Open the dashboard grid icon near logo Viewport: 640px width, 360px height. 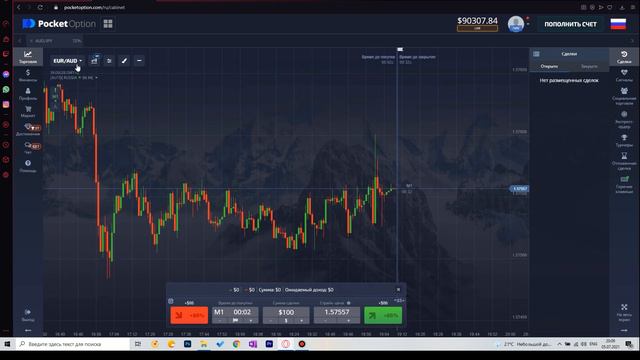(108, 24)
